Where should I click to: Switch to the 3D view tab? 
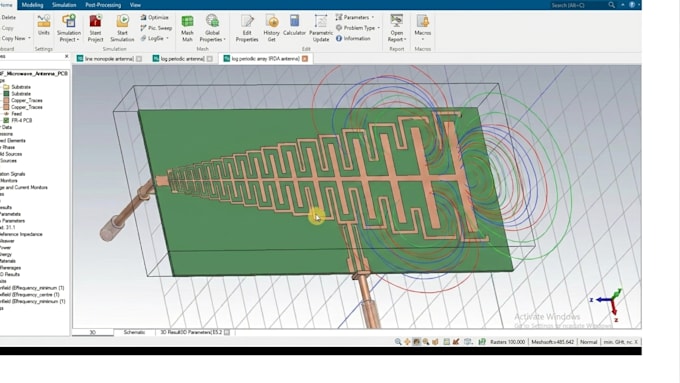tap(92, 332)
